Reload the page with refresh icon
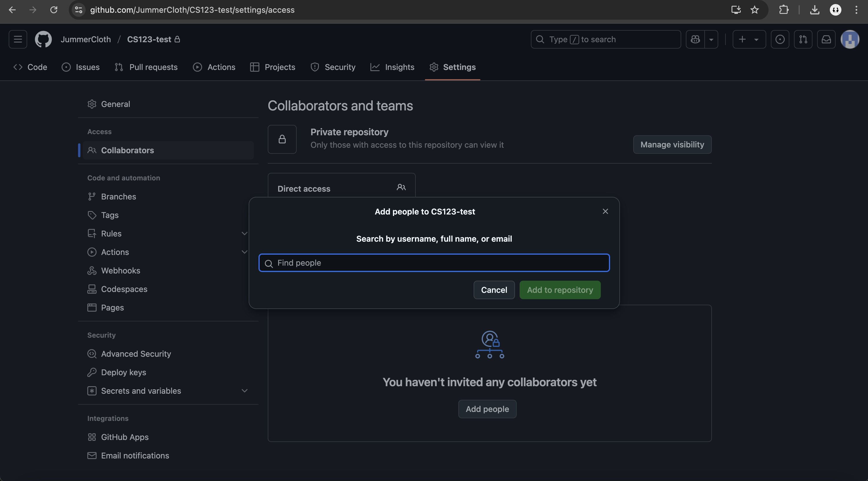868x481 pixels. coord(53,10)
